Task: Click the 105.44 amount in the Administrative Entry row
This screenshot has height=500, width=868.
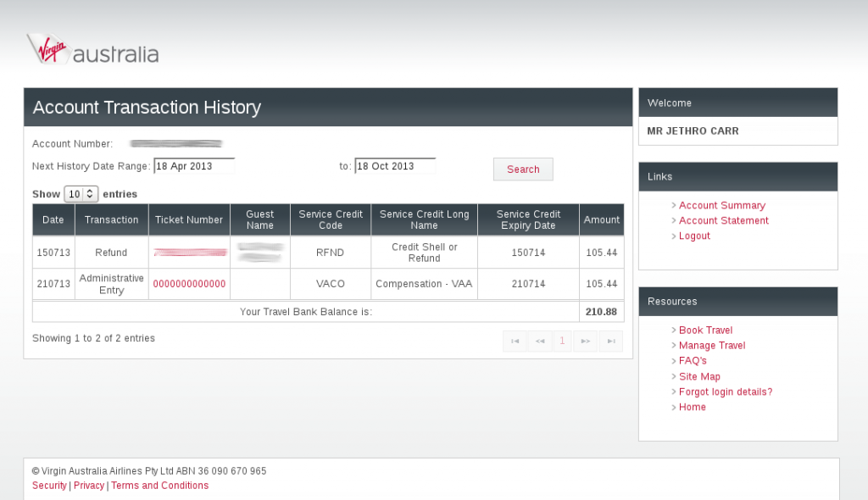Action: (601, 284)
